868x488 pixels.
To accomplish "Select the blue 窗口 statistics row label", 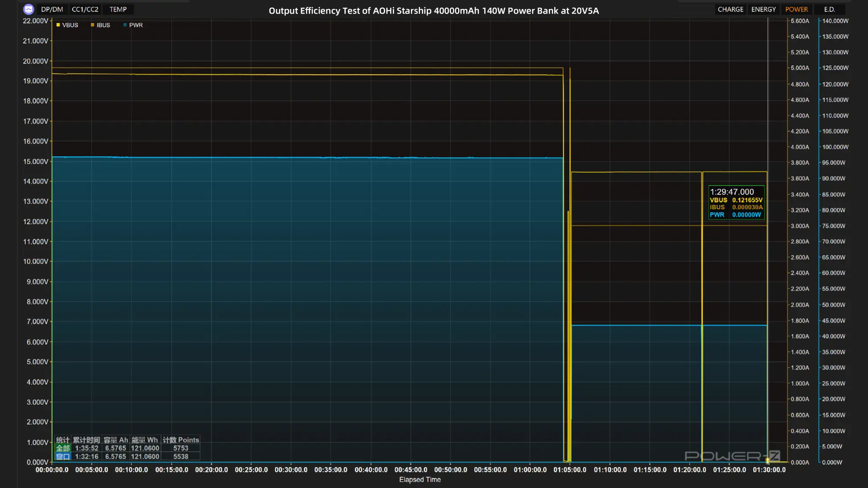I will (x=63, y=456).
